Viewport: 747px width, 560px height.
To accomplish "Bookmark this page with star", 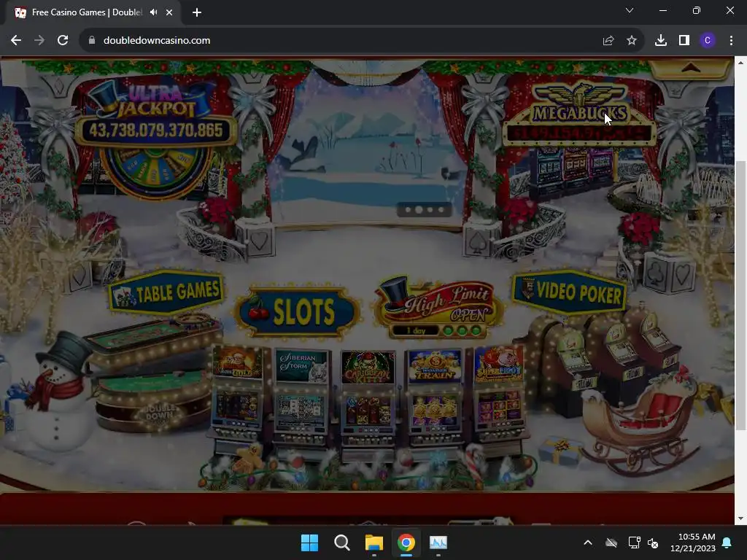I will tap(631, 41).
